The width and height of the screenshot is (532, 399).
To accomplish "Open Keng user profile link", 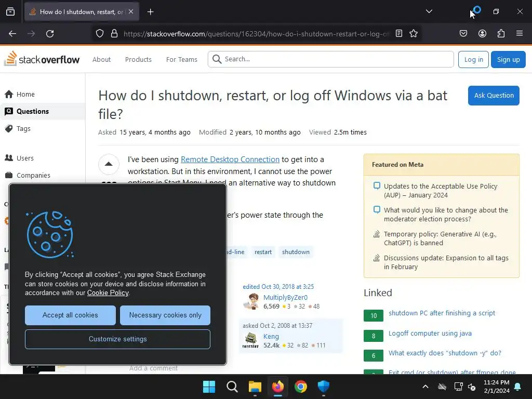I will pyautogui.click(x=271, y=336).
